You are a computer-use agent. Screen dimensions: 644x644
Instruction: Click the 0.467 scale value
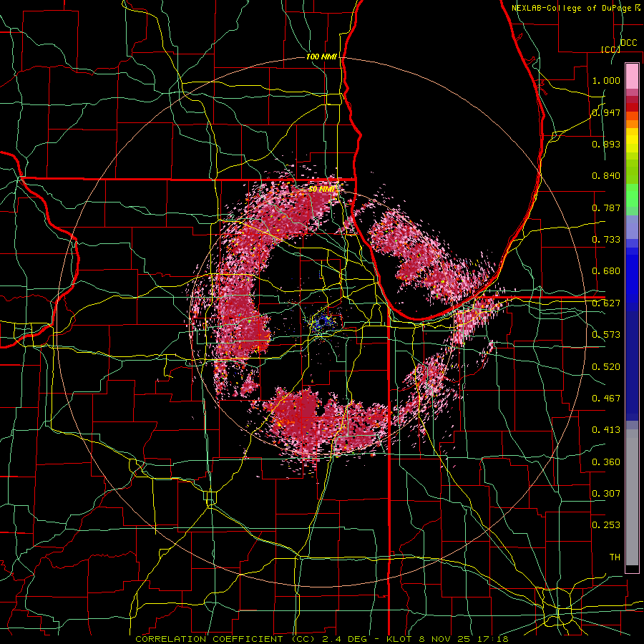(x=606, y=399)
